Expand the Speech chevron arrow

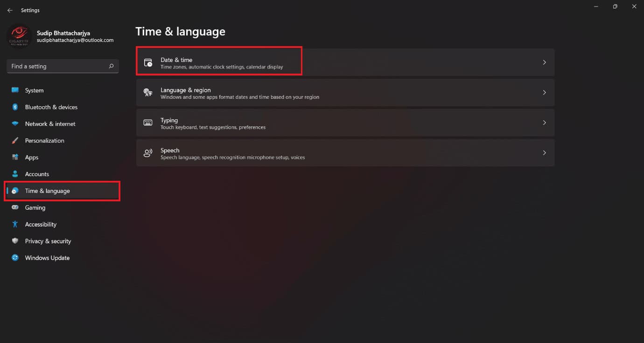tap(544, 153)
